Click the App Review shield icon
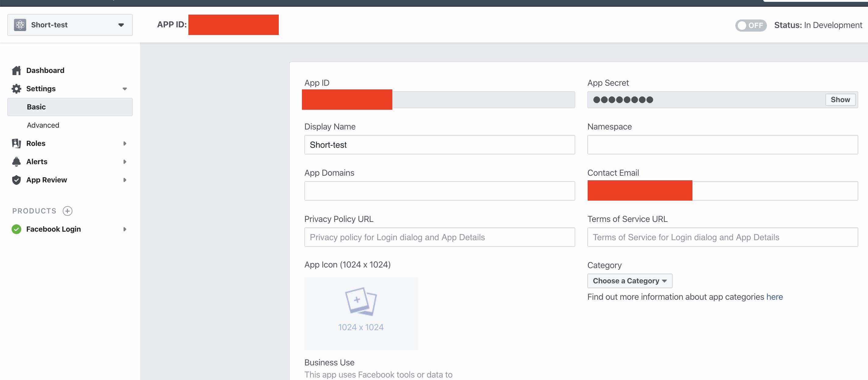868x380 pixels. (x=16, y=180)
